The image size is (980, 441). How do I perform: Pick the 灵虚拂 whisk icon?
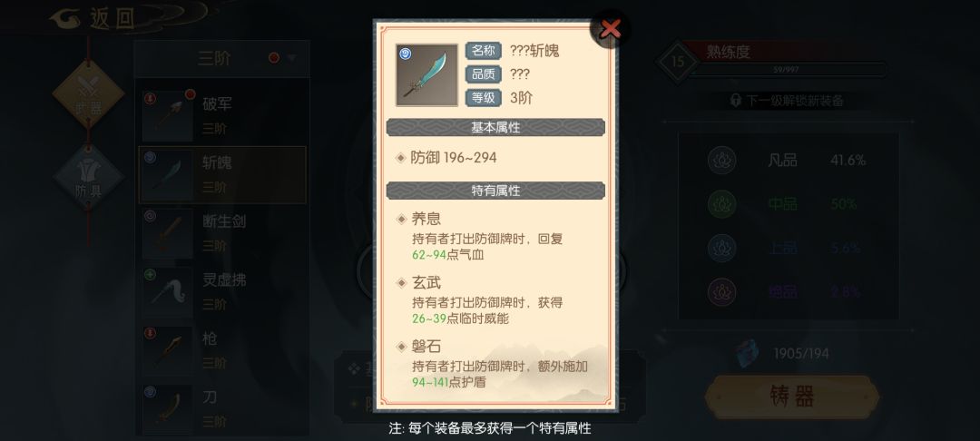[x=168, y=291]
